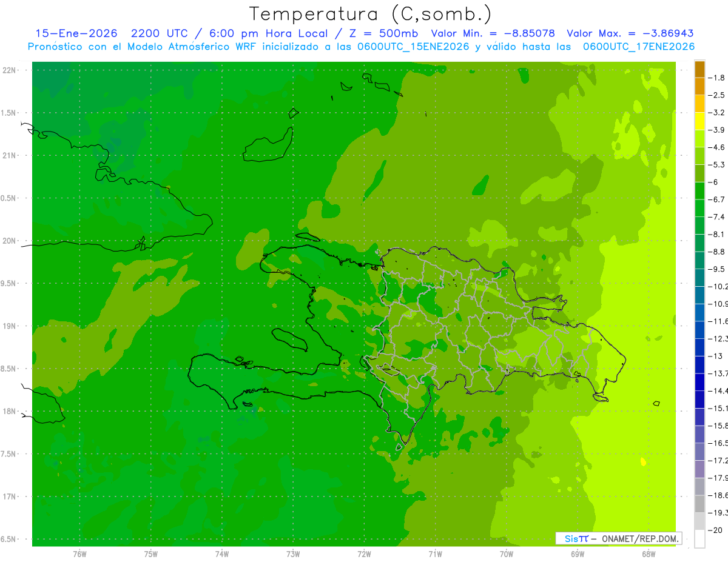Viewport: 728px width, 562px height.
Task: Click the "Valor Min. = -8.85078" readout
Action: pyautogui.click(x=493, y=33)
